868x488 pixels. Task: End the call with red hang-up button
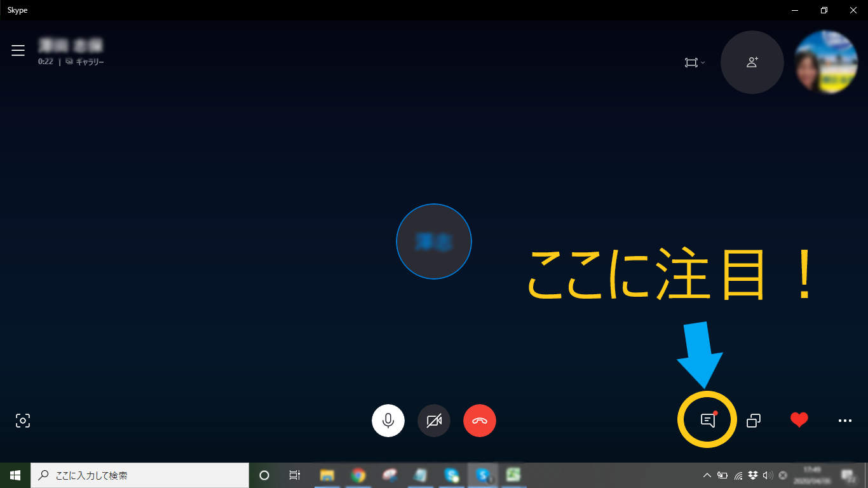pyautogui.click(x=480, y=421)
